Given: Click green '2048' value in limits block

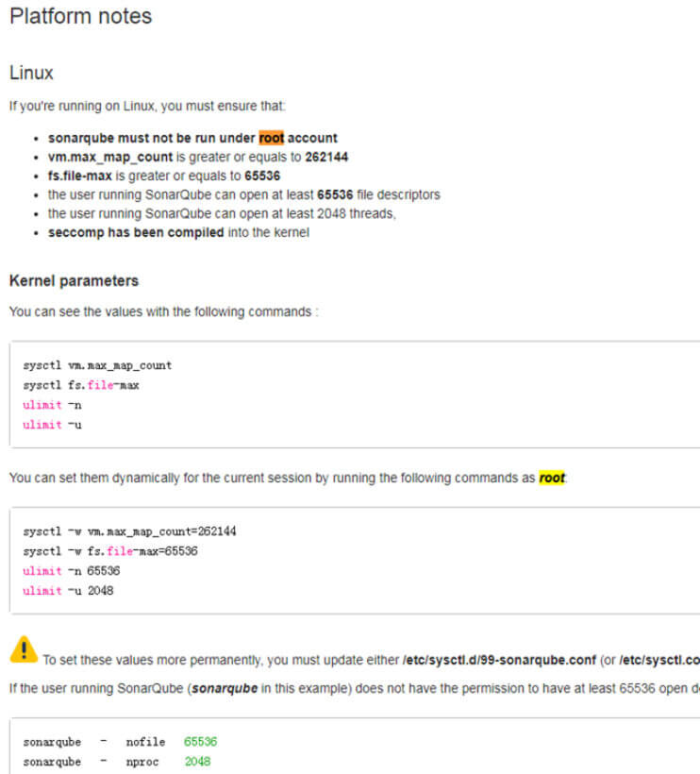Looking at the screenshot, I should pyautogui.click(x=197, y=762).
